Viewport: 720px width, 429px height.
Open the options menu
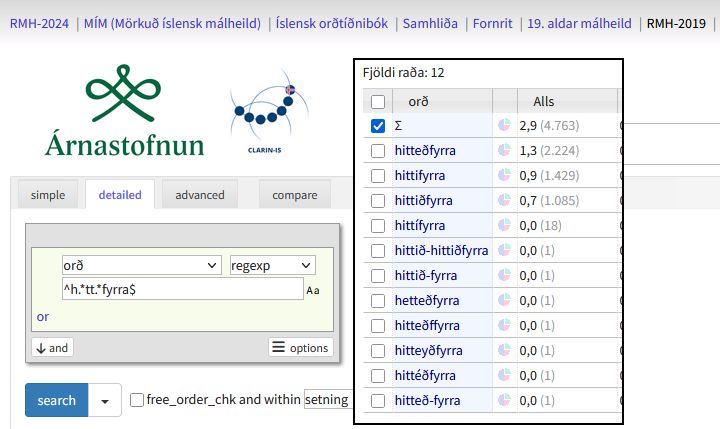(301, 347)
